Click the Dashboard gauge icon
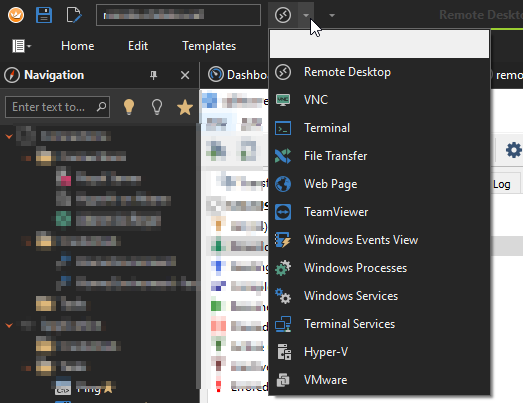The height and width of the screenshot is (403, 523). [216, 74]
